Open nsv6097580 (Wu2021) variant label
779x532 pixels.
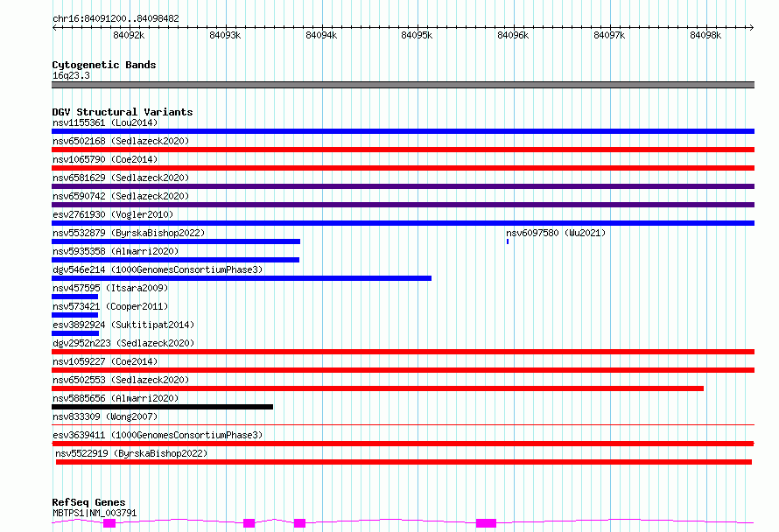tap(556, 233)
